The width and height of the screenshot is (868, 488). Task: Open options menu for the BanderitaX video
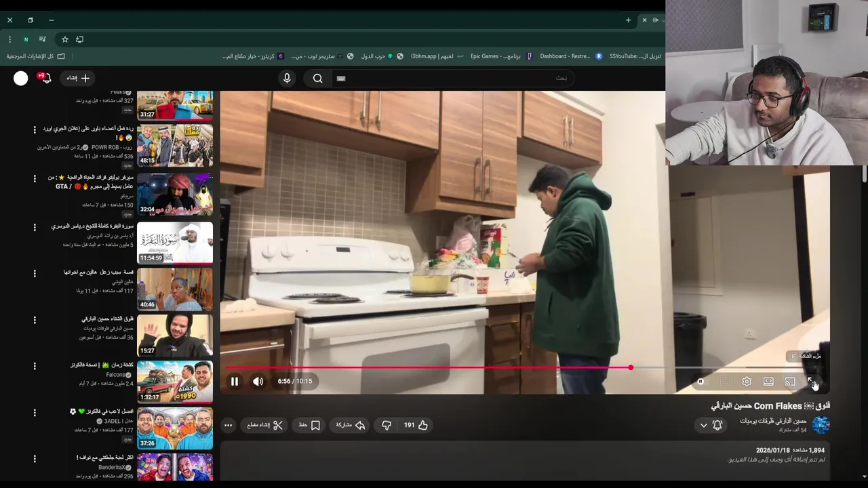coord(35,459)
